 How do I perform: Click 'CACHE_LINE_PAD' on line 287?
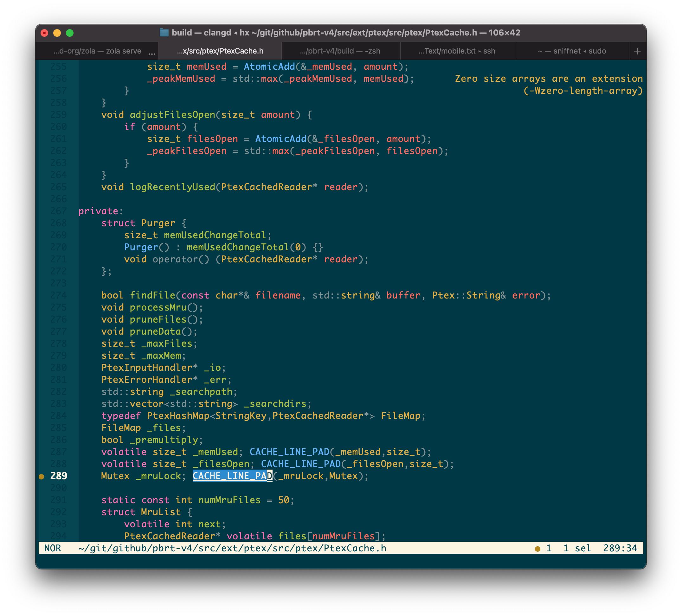pos(289,452)
